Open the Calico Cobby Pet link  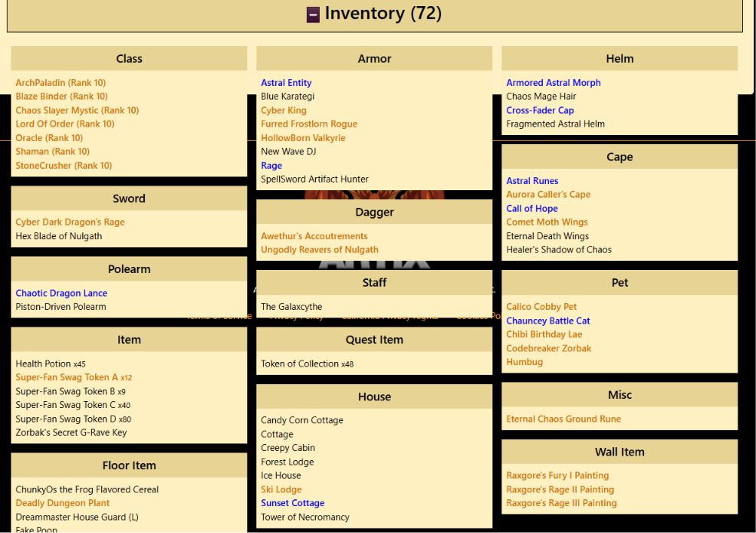pyautogui.click(x=541, y=307)
